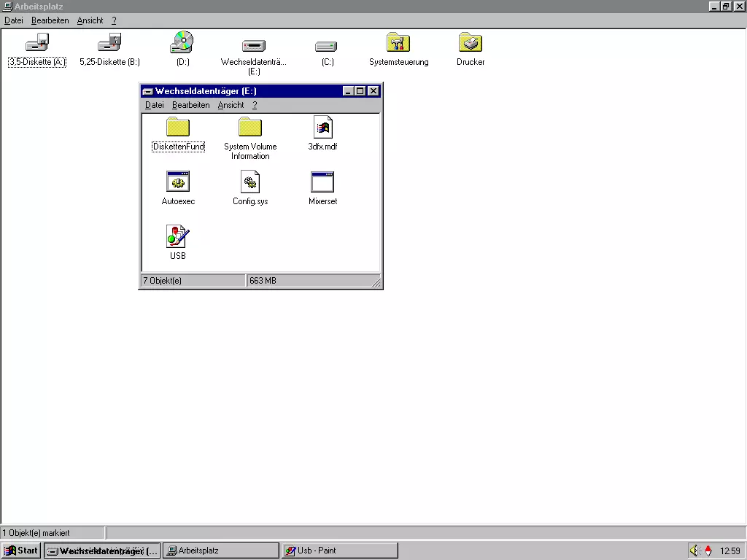Click the E: window resize grip corner

(376, 283)
